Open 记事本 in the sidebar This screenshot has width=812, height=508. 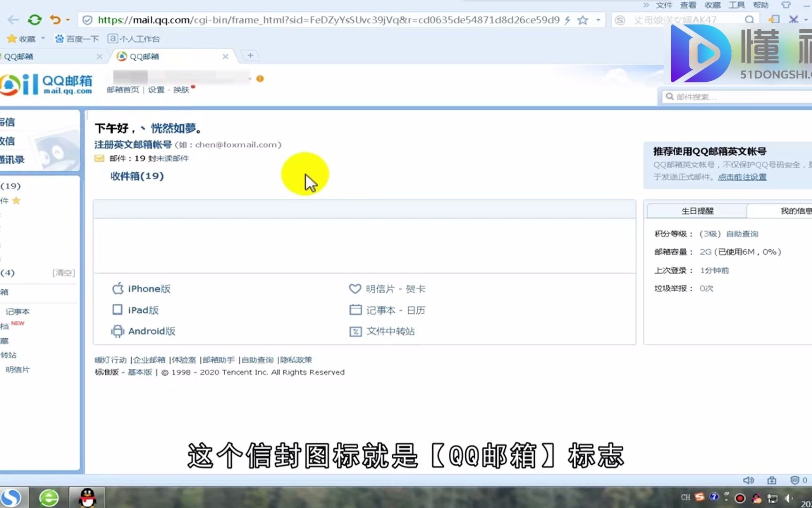[x=17, y=311]
